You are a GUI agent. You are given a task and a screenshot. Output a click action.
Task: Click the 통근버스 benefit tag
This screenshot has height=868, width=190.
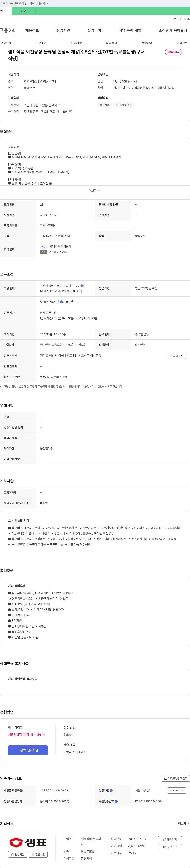tap(104, 105)
